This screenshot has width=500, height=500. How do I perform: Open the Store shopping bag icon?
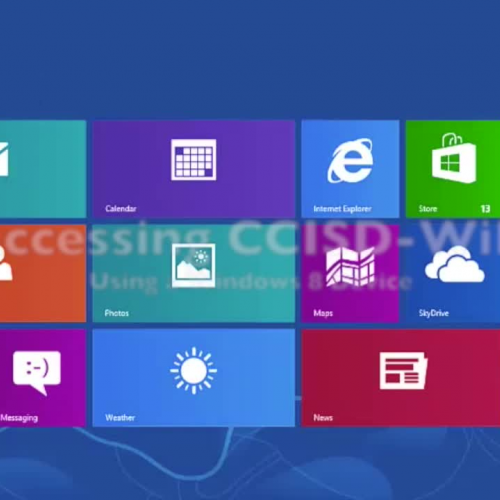click(454, 158)
